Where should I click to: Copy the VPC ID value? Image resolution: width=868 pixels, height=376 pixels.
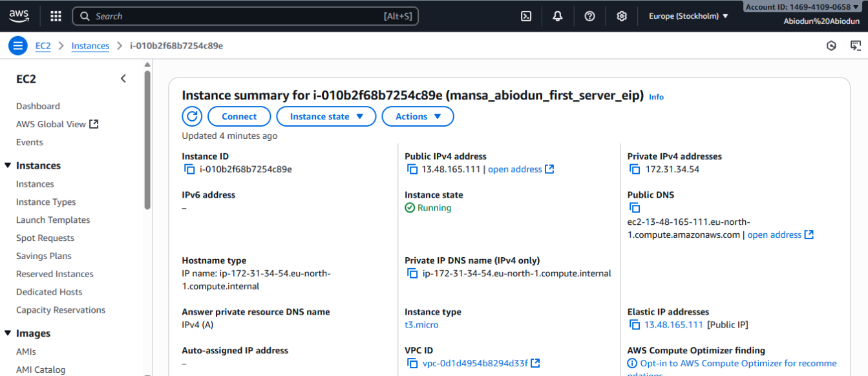(412, 364)
